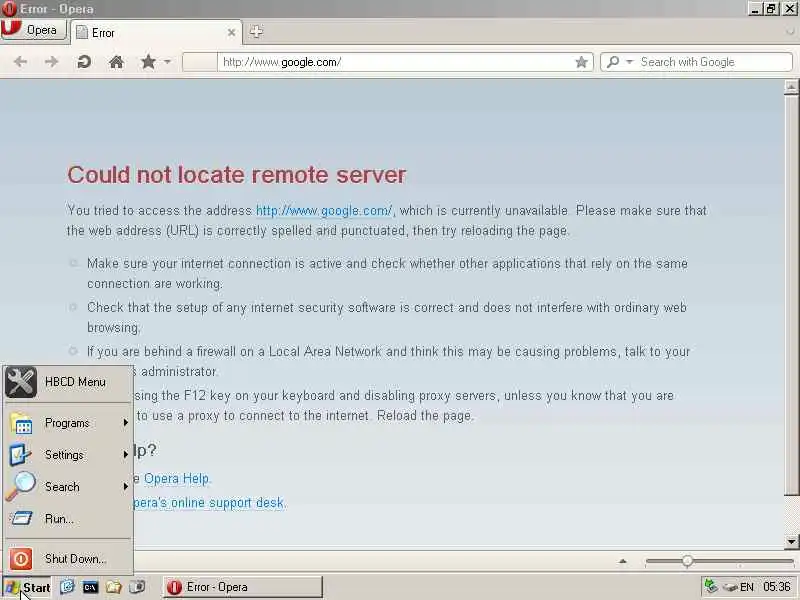Select Shut Down... from start menu
The width and height of the screenshot is (800, 600).
point(67,559)
